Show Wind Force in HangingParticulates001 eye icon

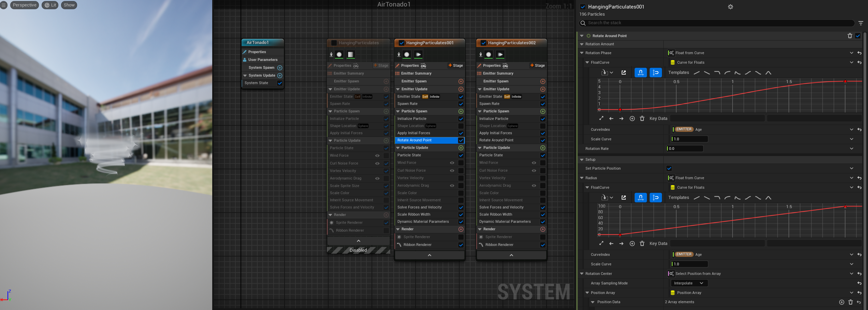click(452, 163)
